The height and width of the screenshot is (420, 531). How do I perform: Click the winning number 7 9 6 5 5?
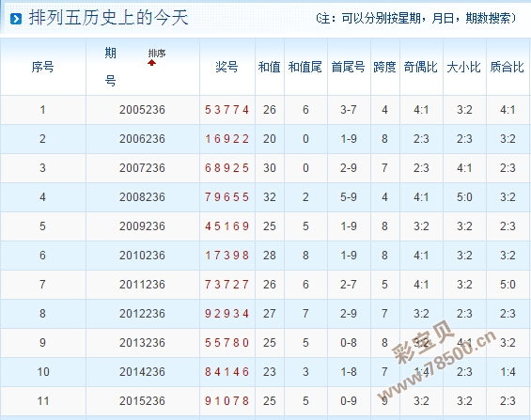click(x=226, y=197)
